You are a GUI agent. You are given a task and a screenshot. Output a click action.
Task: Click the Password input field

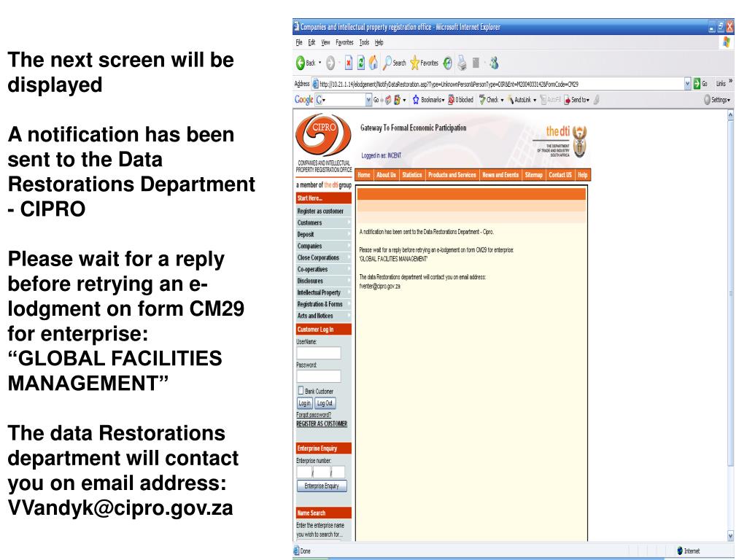[x=318, y=376]
